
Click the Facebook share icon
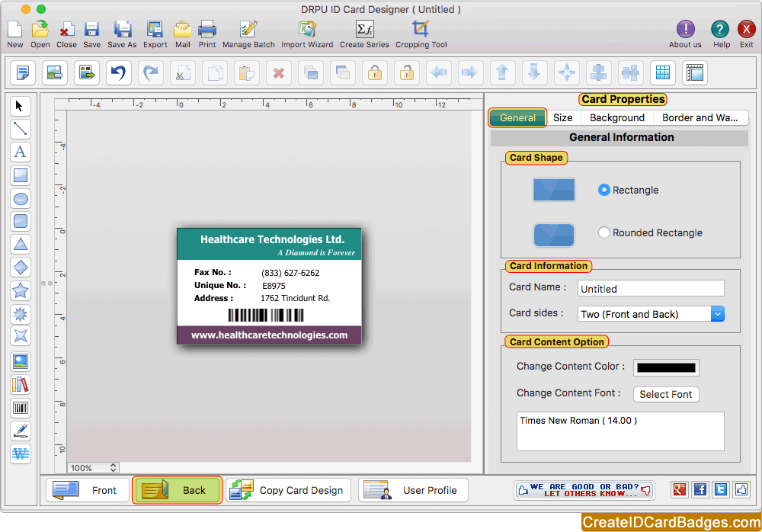tap(700, 489)
